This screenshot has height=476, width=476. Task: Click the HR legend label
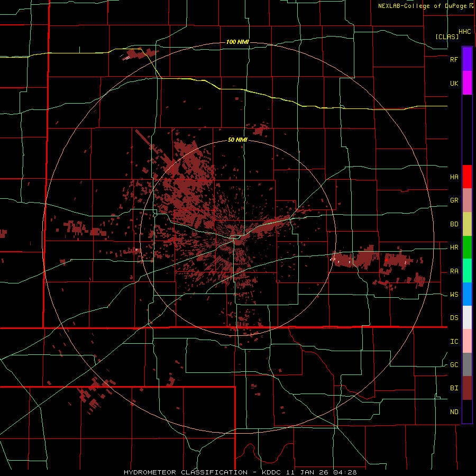click(x=454, y=248)
